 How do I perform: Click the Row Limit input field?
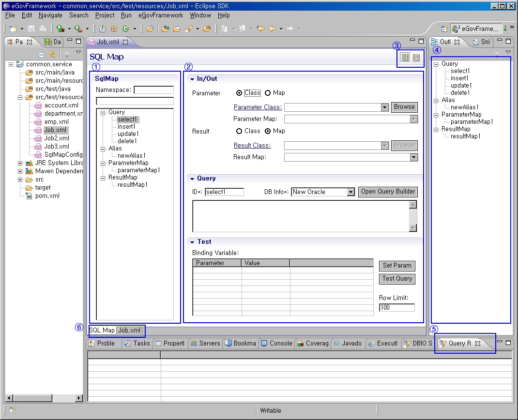396,308
